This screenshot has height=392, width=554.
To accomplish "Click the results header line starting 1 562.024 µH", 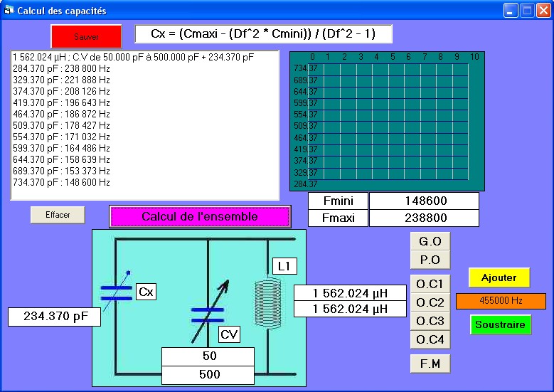I will tap(133, 57).
